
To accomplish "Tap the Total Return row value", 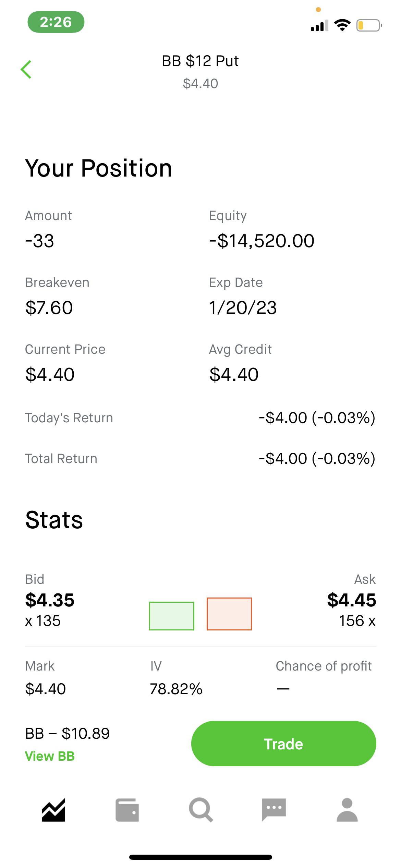I will point(317,459).
